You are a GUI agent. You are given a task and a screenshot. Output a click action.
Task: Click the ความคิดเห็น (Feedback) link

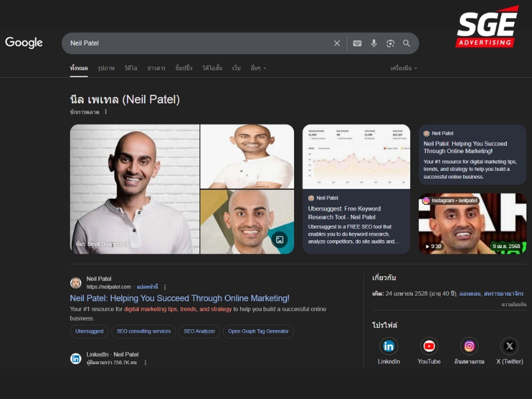(513, 305)
